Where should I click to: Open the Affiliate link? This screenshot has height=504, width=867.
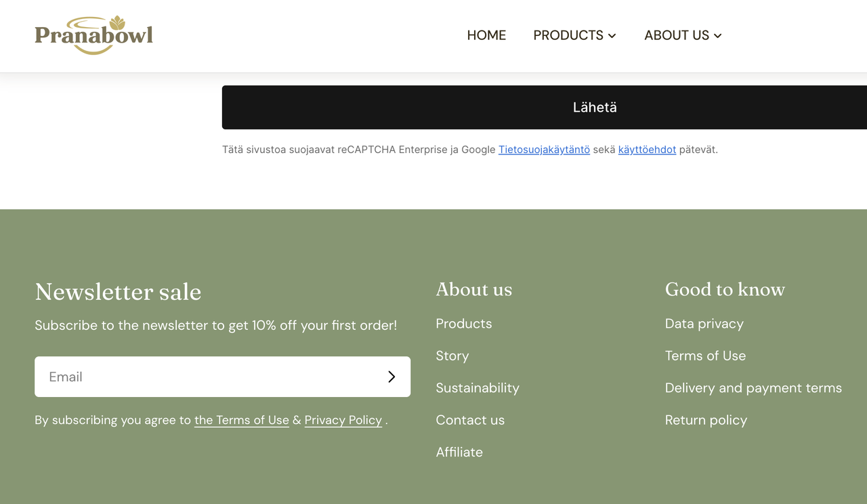pyautogui.click(x=459, y=452)
